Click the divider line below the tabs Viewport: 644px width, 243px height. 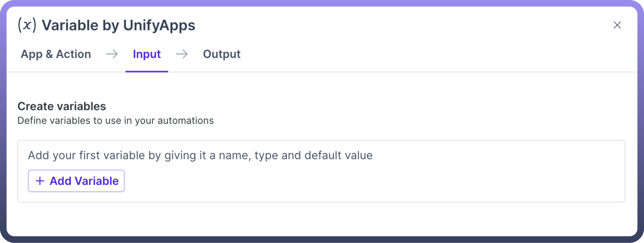375,72
